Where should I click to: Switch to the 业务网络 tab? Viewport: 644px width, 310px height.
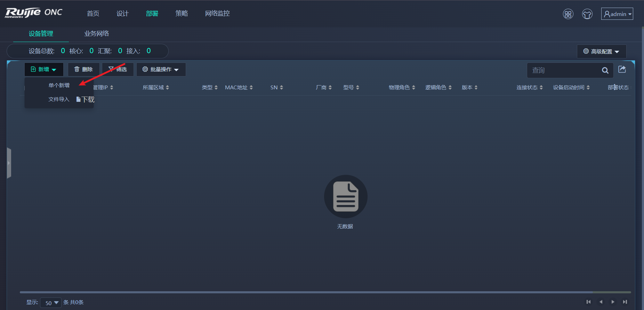[x=97, y=34]
